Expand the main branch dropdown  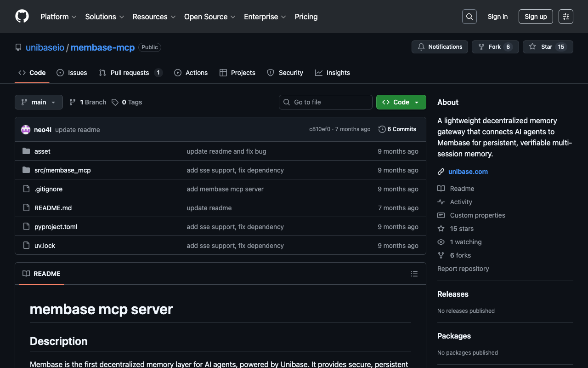(x=39, y=102)
